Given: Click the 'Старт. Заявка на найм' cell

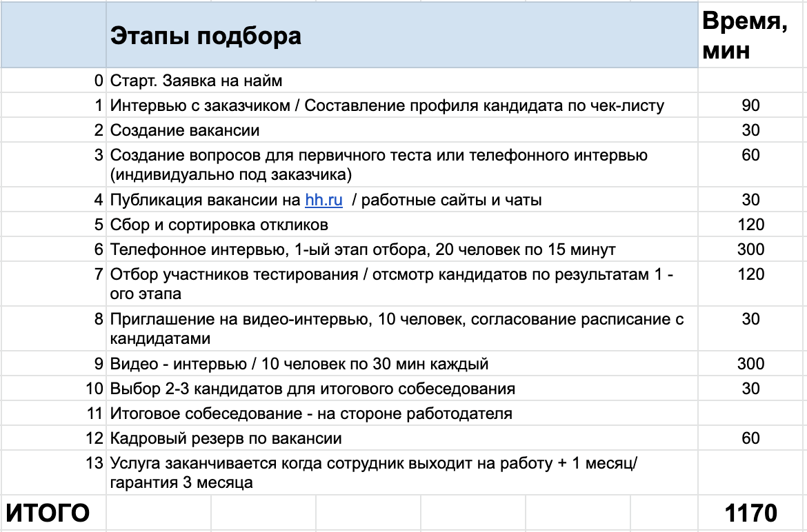Looking at the screenshot, I should point(196,81).
